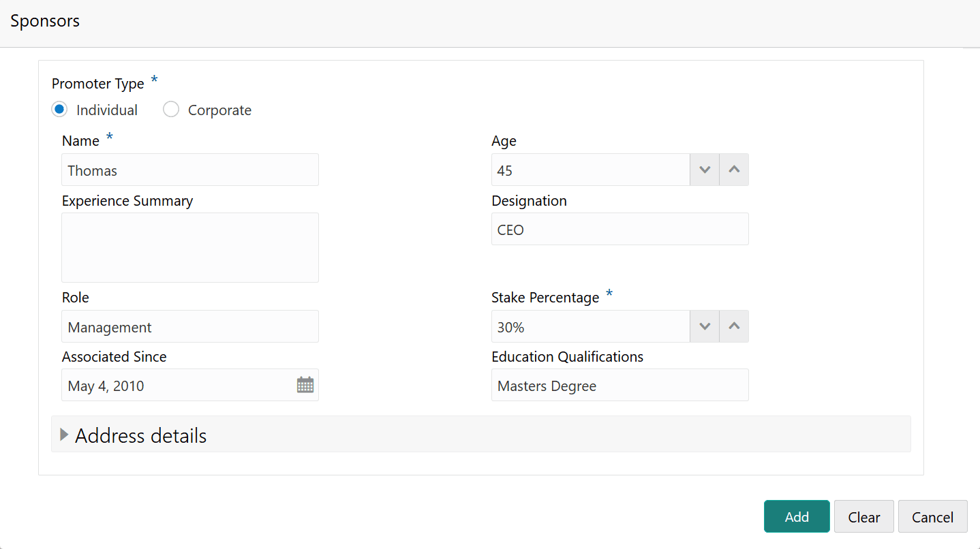980x549 pixels.
Task: Click the Name input field
Action: coord(189,170)
